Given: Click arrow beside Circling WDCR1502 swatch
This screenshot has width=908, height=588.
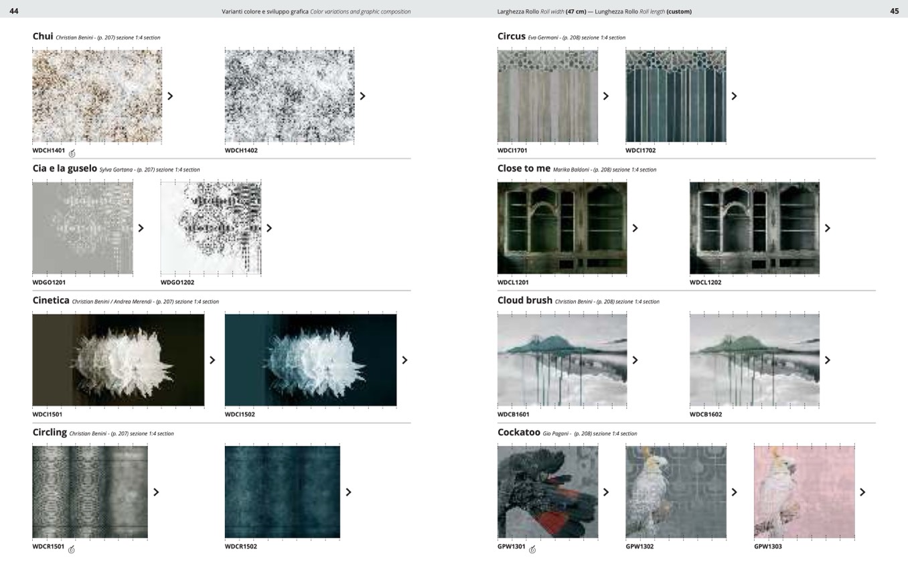Looking at the screenshot, I should tap(348, 492).
